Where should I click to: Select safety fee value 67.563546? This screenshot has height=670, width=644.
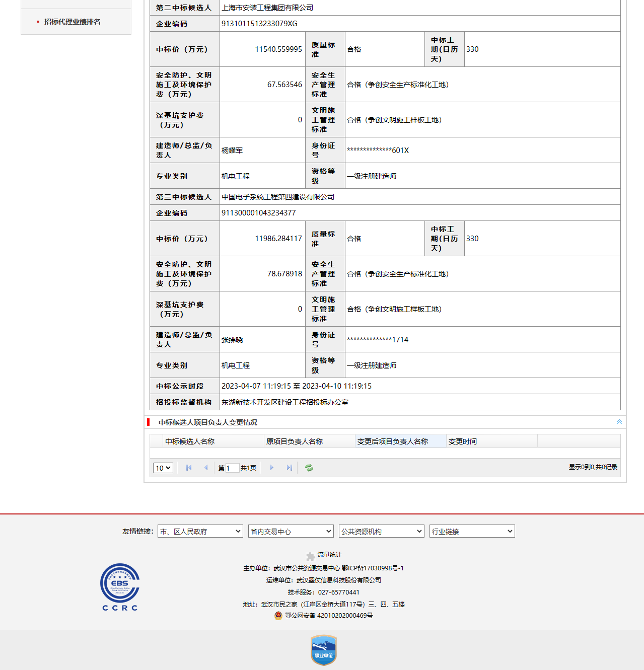click(285, 85)
